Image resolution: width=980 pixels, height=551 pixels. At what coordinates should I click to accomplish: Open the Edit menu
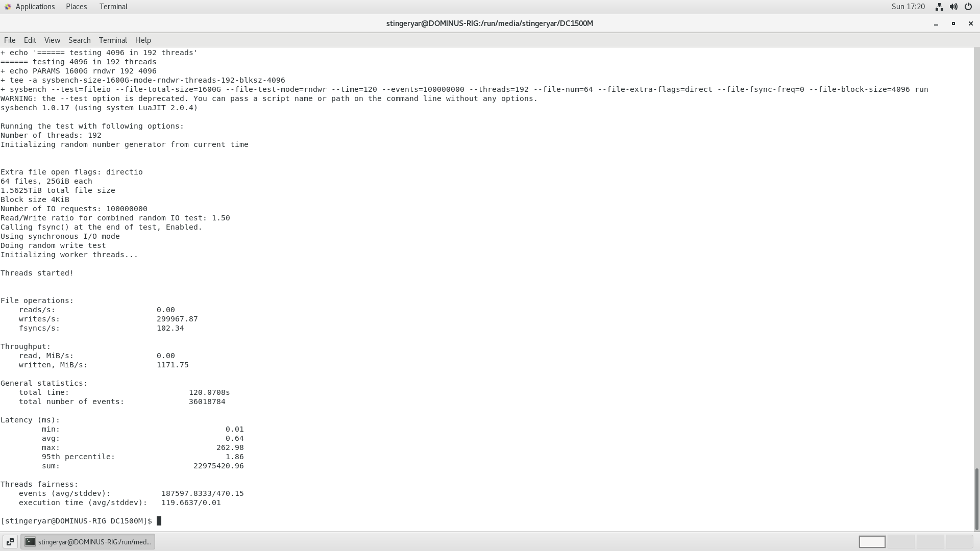coord(30,40)
